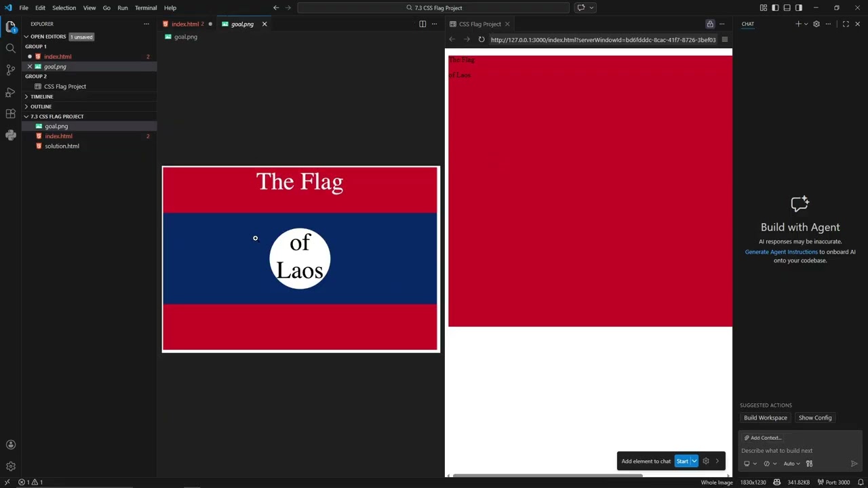Click the Add Context button
Screen dimensions: 868x488
click(x=764, y=438)
